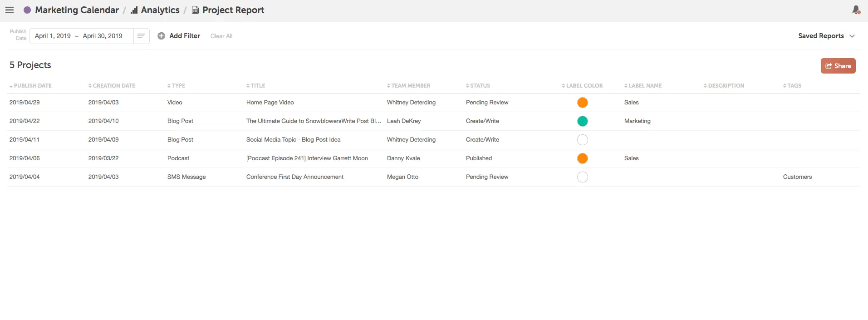The image size is (868, 320).
Task: Click Sales label in Home Page Video row
Action: click(x=631, y=103)
